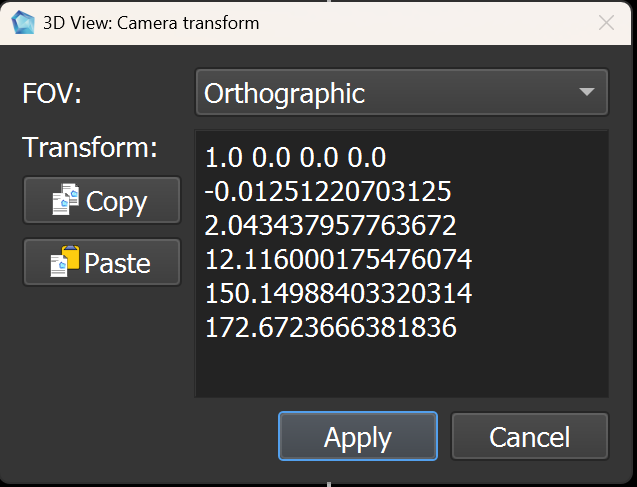Open the FOV Orthographic combo box
Screen dimensions: 637x487
(x=401, y=92)
